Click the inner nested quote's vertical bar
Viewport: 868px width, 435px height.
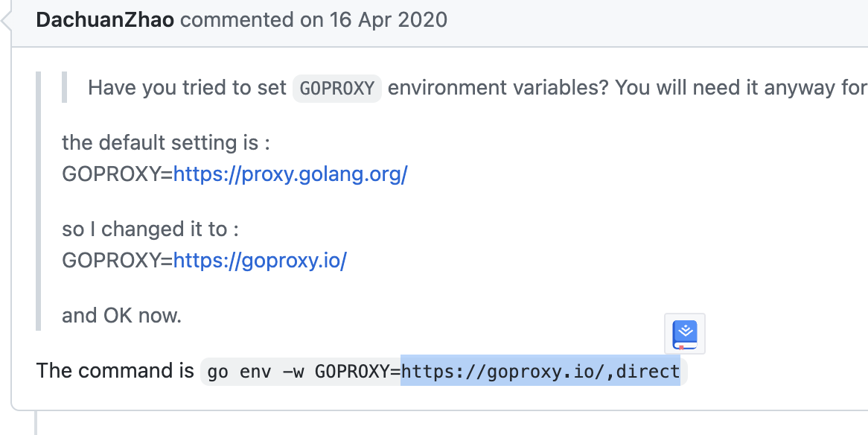pos(64,88)
